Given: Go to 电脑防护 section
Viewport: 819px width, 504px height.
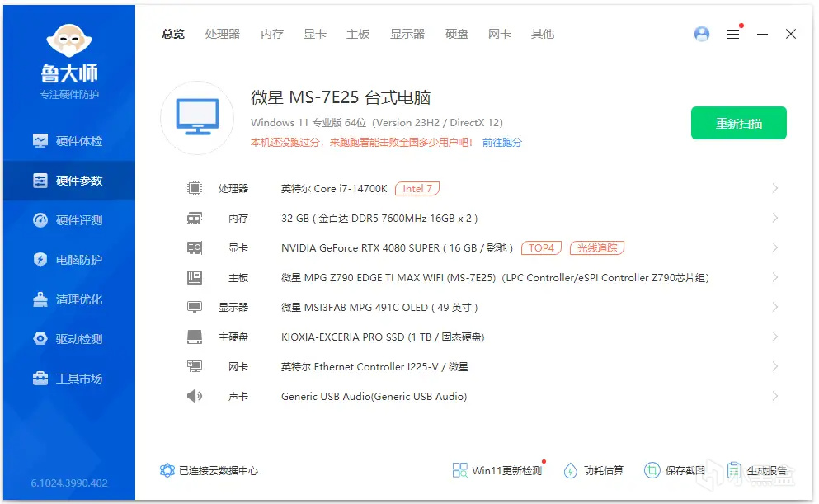Looking at the screenshot, I should coord(69,260).
